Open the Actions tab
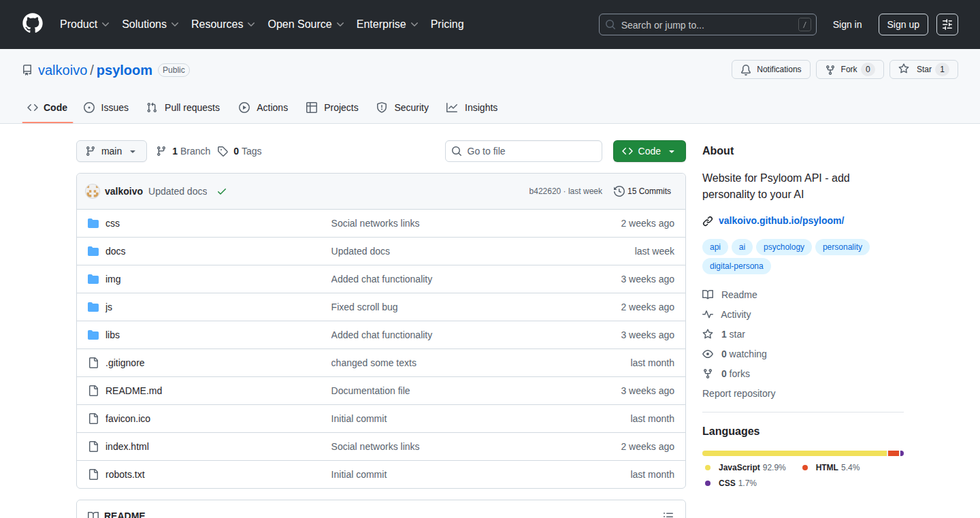Image resolution: width=980 pixels, height=518 pixels. (x=263, y=108)
